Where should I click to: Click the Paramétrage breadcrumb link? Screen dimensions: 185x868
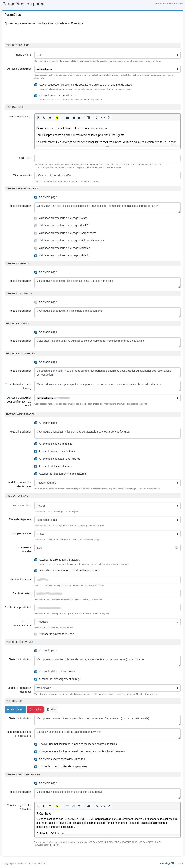176,4
